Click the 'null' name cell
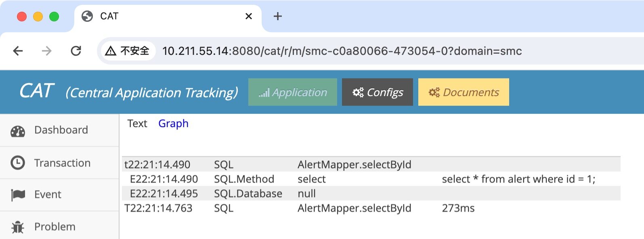Screen dimensions: 644x239 pos(307,194)
